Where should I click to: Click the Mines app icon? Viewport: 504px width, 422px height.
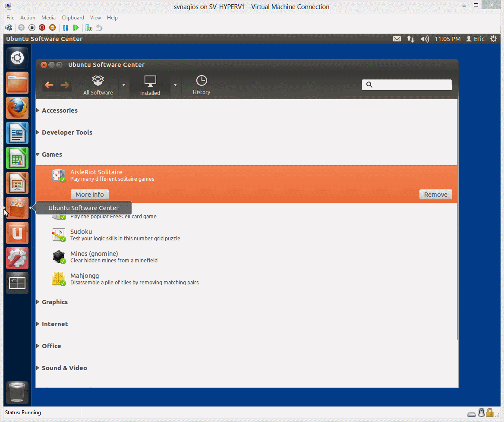click(x=59, y=257)
